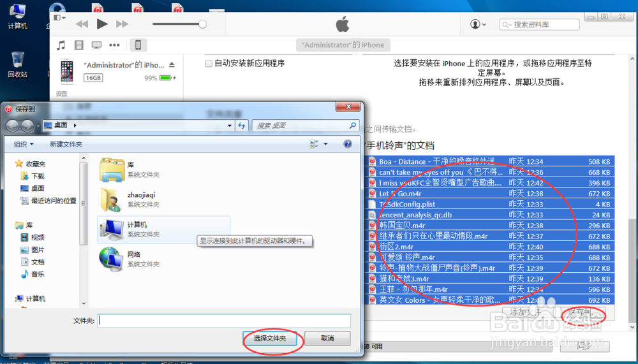Go back in the save dialog

12,126
